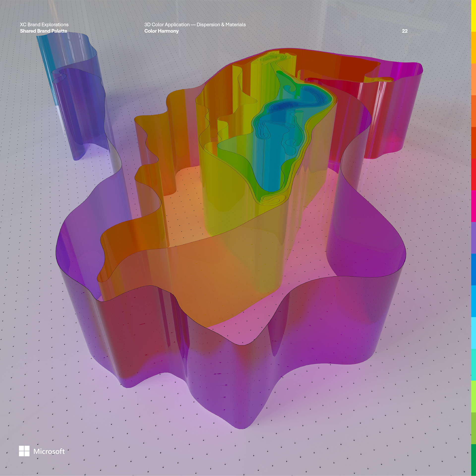Choose the magenta pink swatch
476x476 pixels.
click(473, 206)
